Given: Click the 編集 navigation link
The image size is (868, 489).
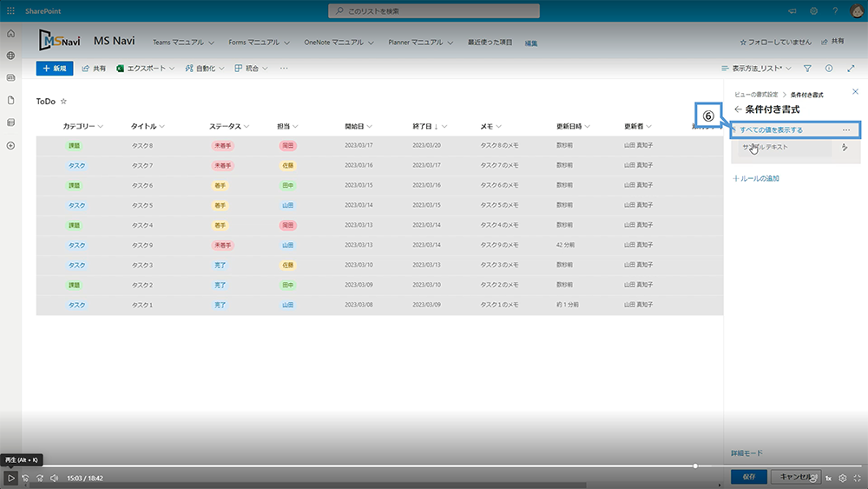Looking at the screenshot, I should (x=531, y=43).
